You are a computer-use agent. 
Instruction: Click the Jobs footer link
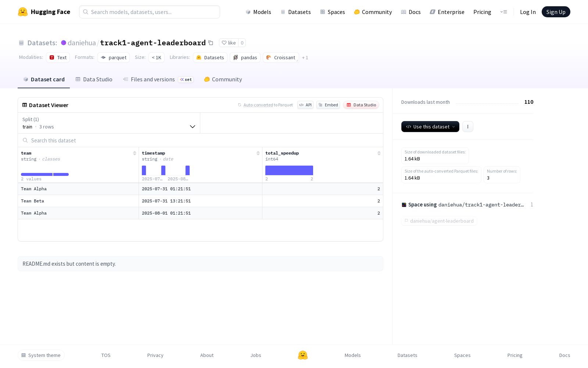pos(256,355)
